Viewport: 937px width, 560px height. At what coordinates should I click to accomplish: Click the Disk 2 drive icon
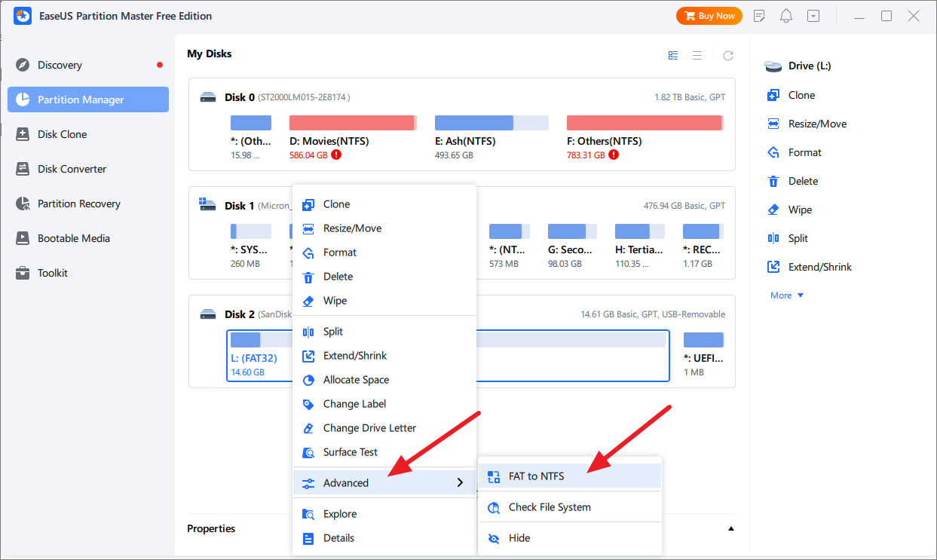(x=208, y=314)
